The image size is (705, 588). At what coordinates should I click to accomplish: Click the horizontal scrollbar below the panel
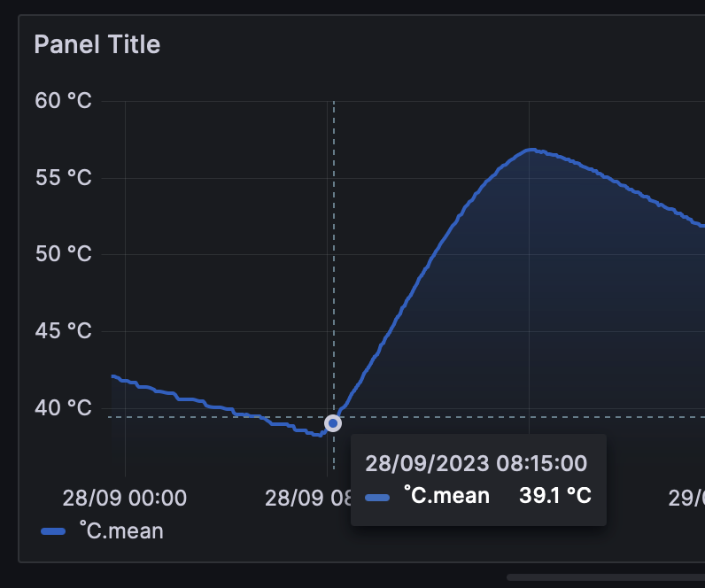[x=606, y=576]
